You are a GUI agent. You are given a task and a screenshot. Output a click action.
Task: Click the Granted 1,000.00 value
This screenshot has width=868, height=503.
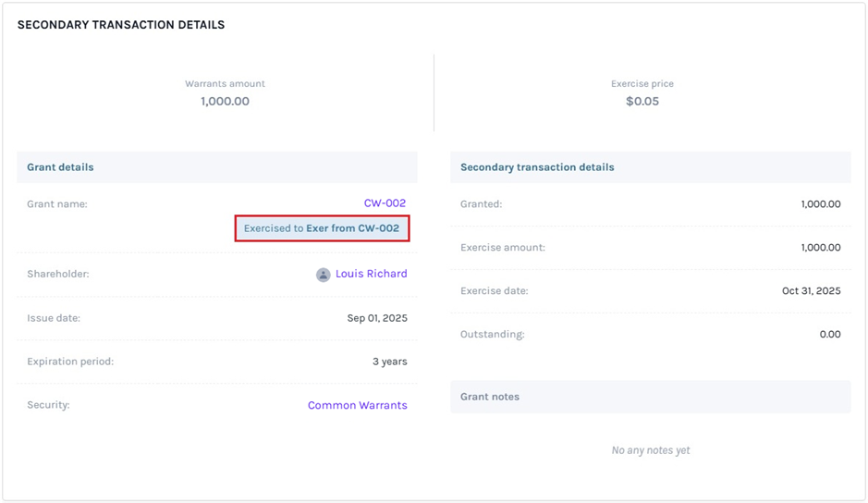click(x=820, y=204)
